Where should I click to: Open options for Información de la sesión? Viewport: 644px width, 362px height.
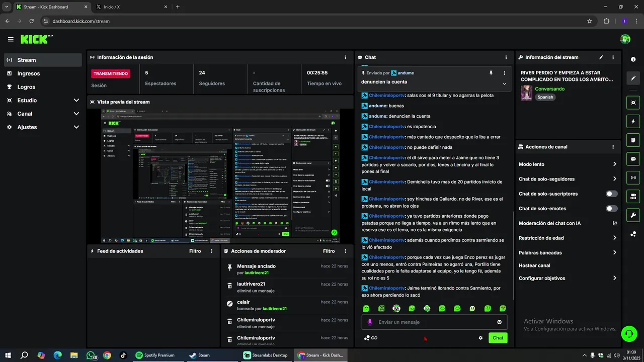coord(345,57)
